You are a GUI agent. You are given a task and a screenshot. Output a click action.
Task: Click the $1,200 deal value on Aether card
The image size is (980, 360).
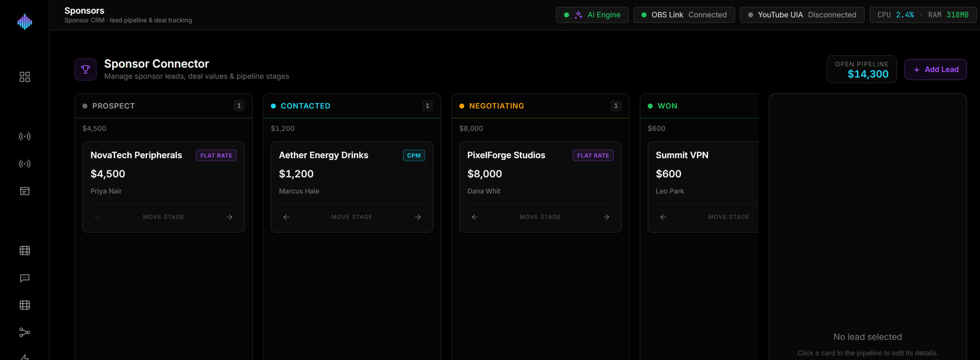click(x=296, y=174)
